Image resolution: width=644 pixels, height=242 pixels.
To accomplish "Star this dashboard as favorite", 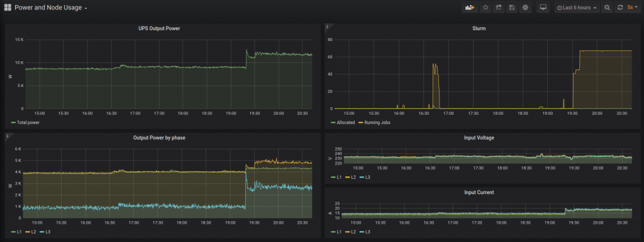I will coord(486,8).
